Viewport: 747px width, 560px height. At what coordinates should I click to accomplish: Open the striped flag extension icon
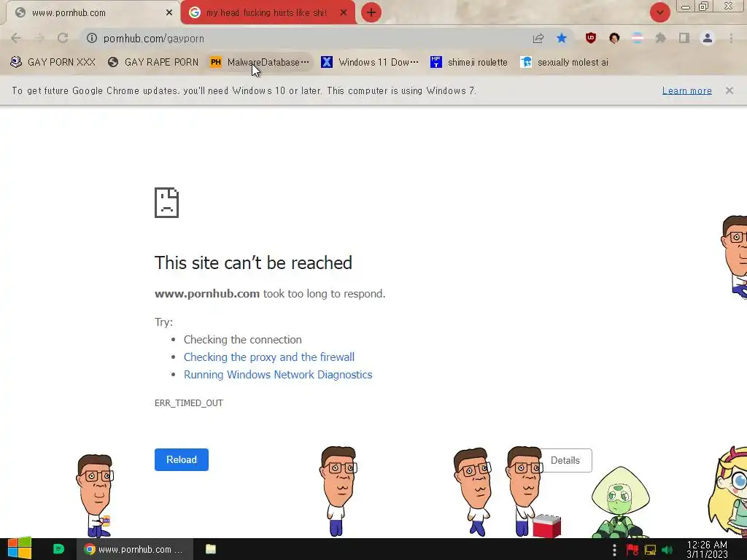[x=638, y=38]
